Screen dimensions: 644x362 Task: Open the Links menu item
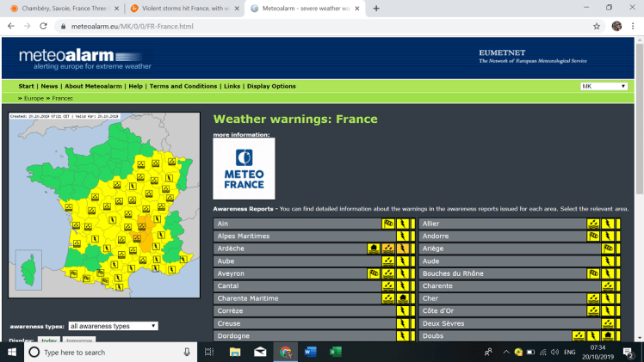(232, 86)
